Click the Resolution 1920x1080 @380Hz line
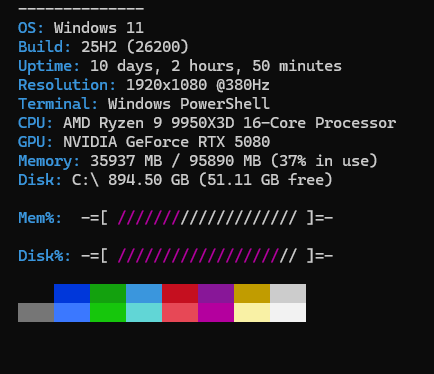 pos(144,85)
